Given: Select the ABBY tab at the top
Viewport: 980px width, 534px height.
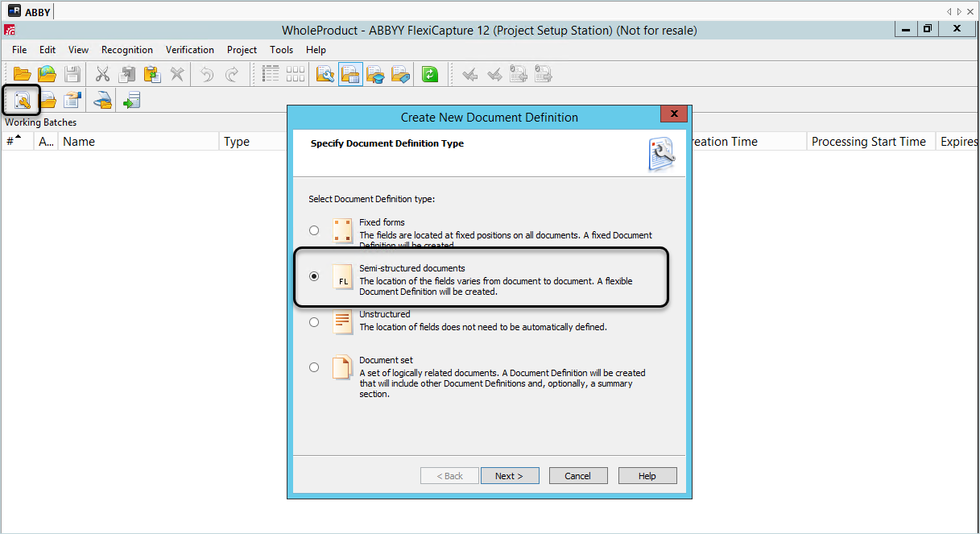Looking at the screenshot, I should pyautogui.click(x=31, y=11).
